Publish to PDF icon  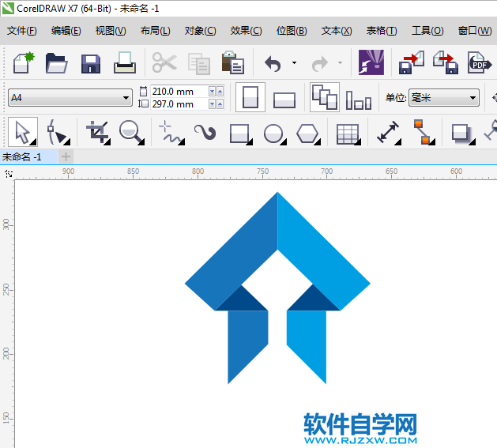(x=480, y=62)
